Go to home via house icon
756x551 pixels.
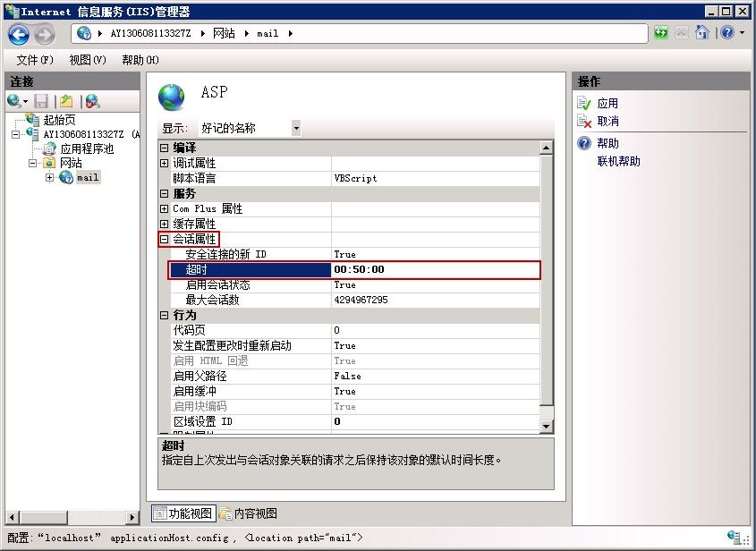701,33
